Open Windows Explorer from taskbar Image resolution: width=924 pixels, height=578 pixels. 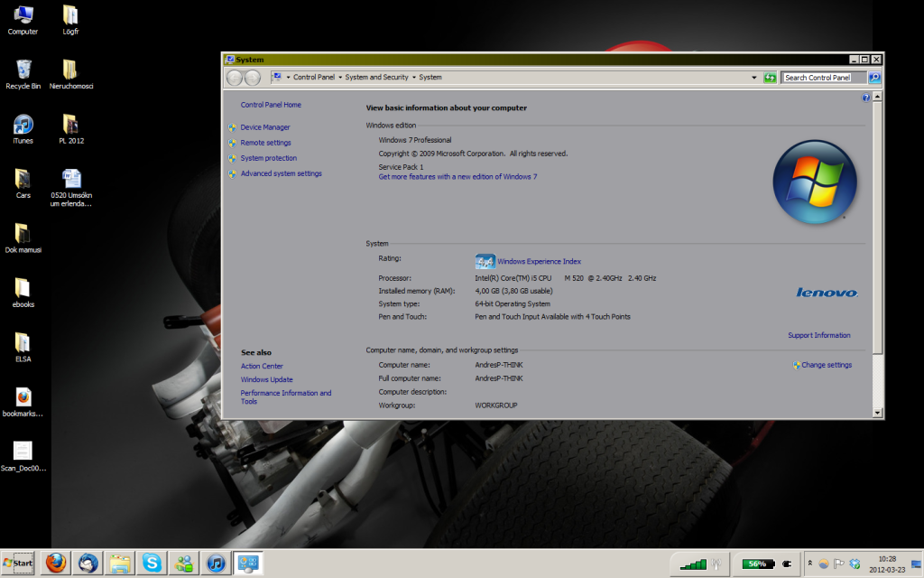(x=120, y=564)
